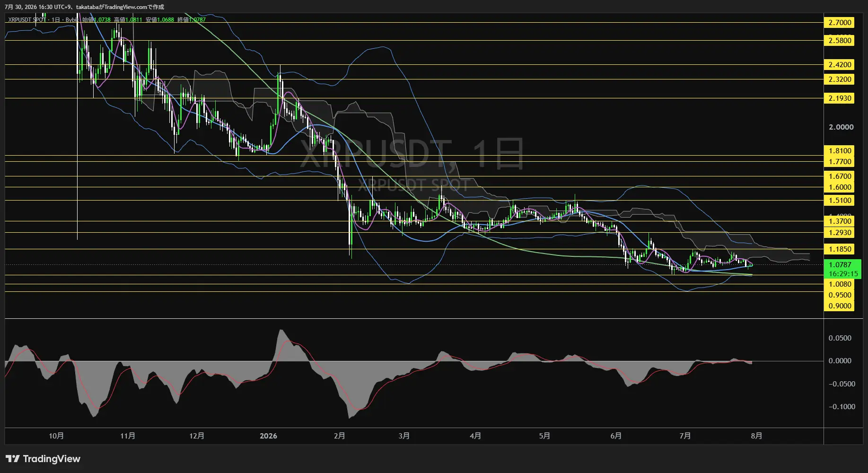Select the 1.6000 price level label

840,187
